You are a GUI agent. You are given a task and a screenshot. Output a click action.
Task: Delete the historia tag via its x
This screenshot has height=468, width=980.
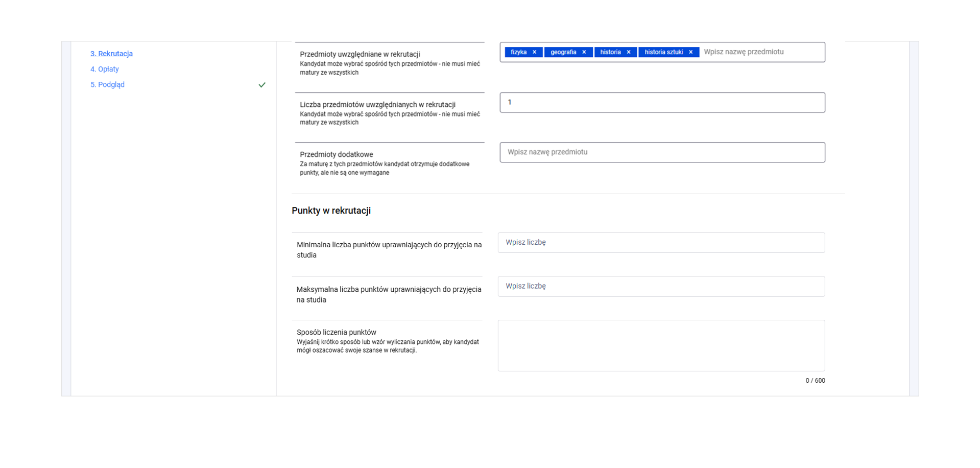click(629, 52)
